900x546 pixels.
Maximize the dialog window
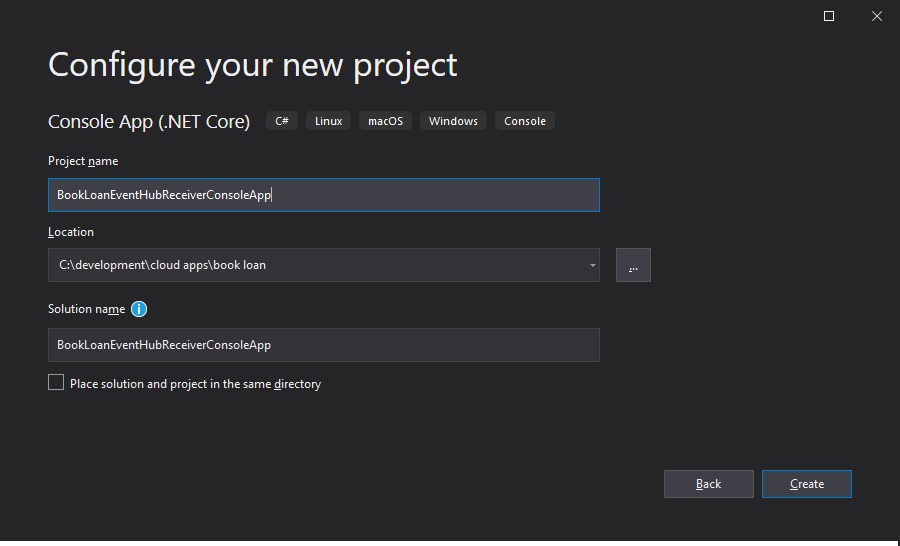click(829, 16)
